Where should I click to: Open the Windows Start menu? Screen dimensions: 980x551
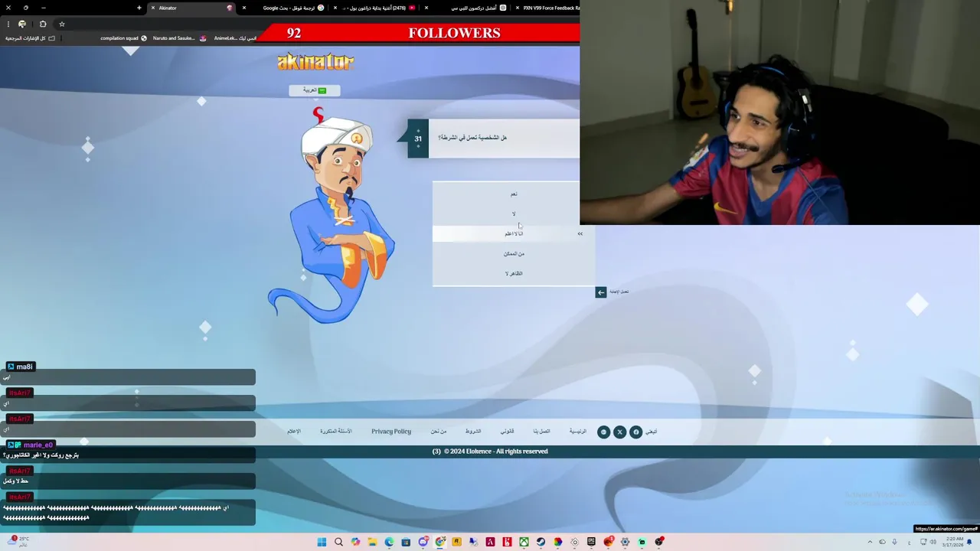click(x=322, y=542)
